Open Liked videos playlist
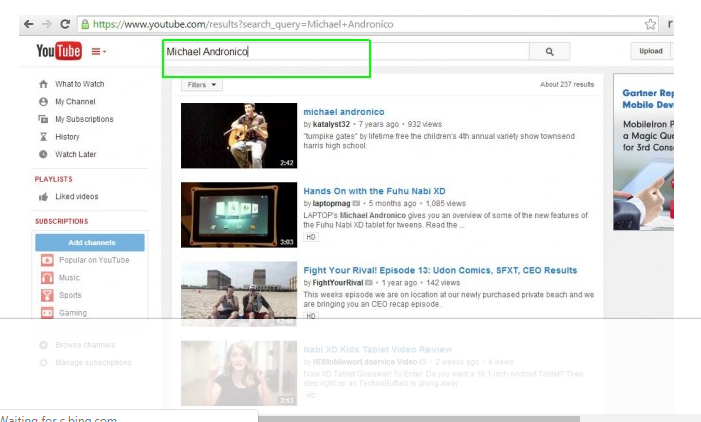This screenshot has height=422, width=701. coord(76,197)
